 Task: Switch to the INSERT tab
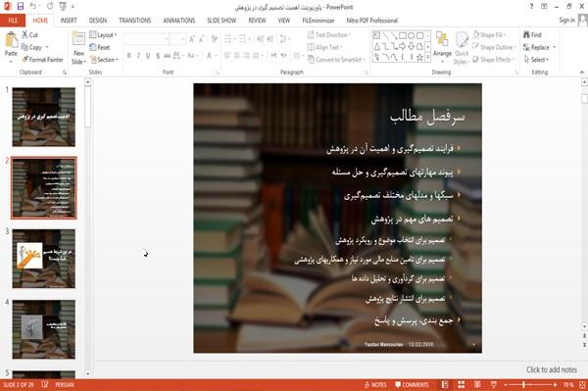(69, 21)
